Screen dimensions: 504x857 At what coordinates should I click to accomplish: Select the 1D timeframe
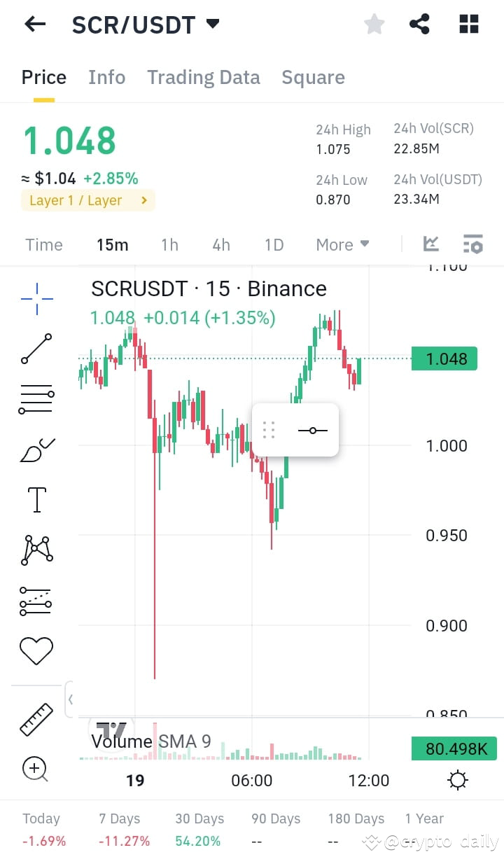click(273, 244)
